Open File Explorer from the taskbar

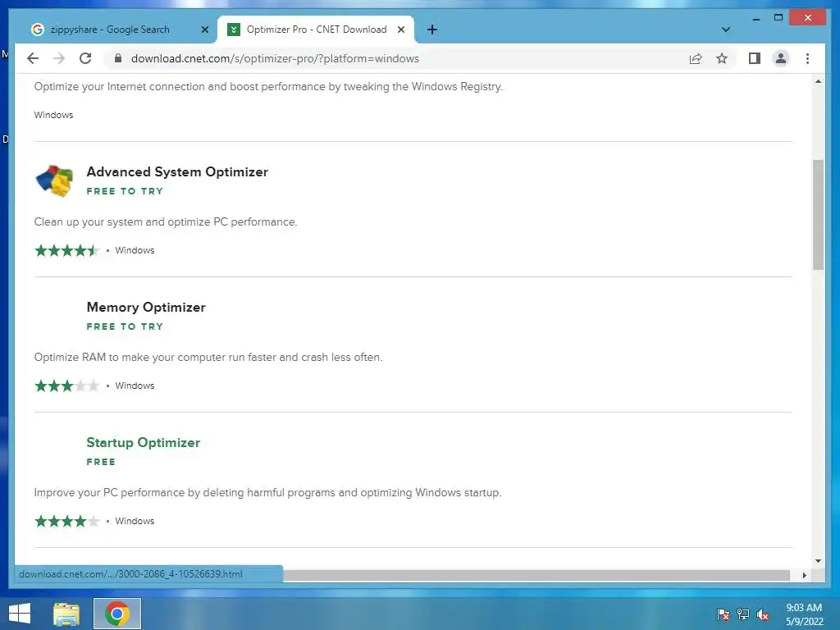coord(66,614)
